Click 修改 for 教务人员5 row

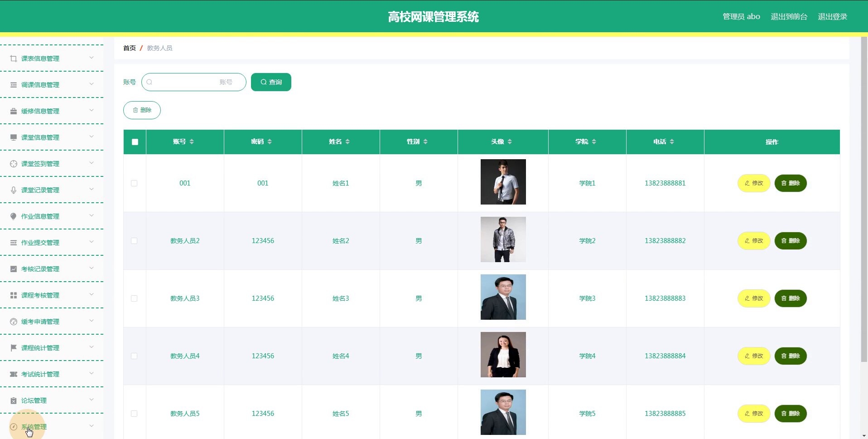[754, 414]
